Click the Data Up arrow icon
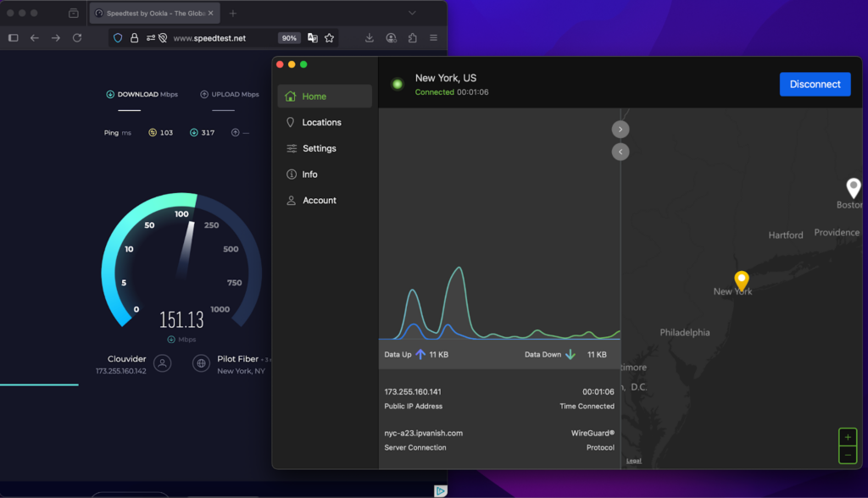868x498 pixels. click(x=420, y=354)
